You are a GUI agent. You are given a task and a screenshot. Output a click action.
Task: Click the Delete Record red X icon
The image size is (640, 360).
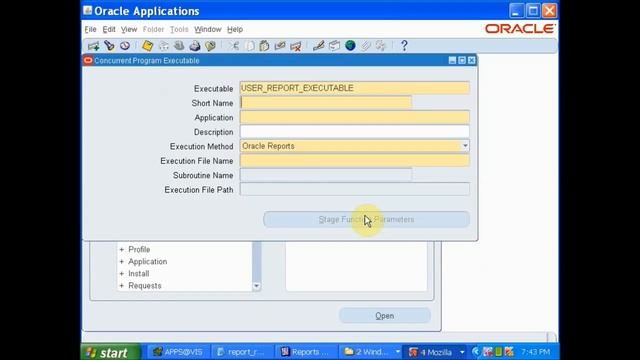point(296,46)
